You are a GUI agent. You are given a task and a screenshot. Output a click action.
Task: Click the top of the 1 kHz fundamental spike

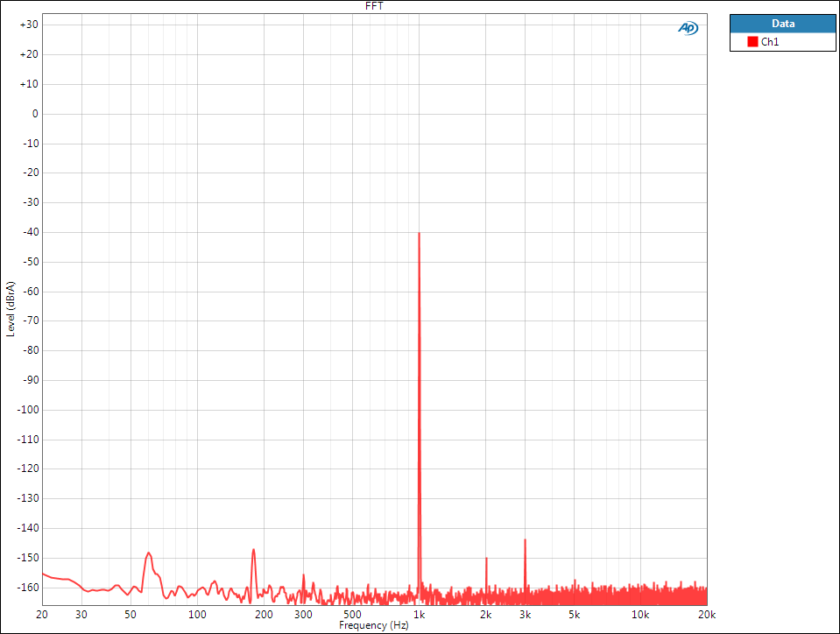pyautogui.click(x=419, y=234)
